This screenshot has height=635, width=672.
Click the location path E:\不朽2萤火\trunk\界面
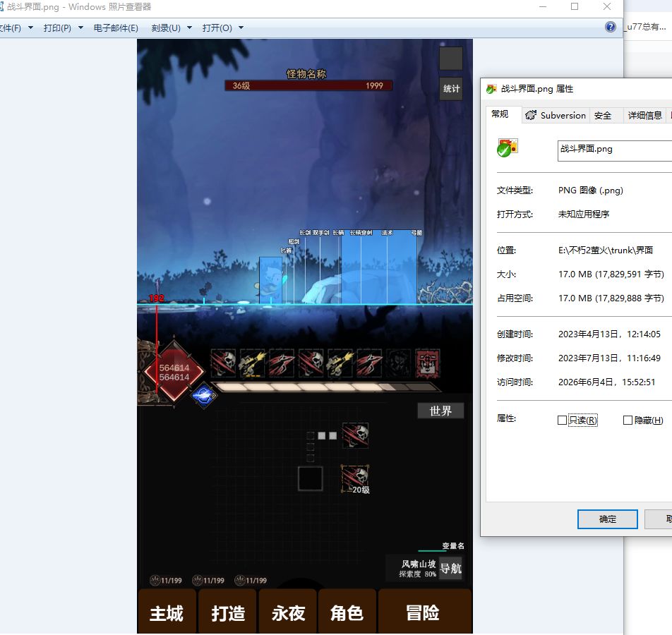point(605,250)
